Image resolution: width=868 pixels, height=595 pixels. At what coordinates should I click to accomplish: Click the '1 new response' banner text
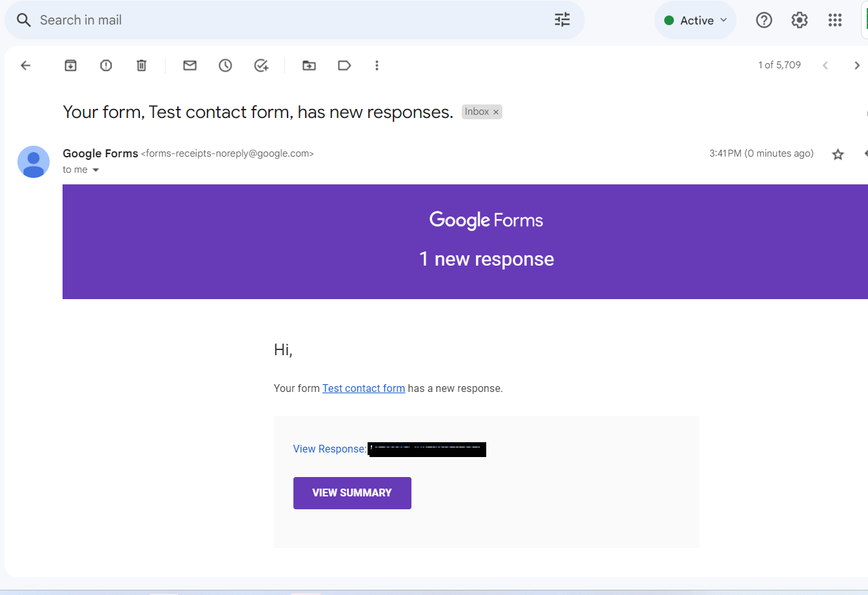(487, 259)
